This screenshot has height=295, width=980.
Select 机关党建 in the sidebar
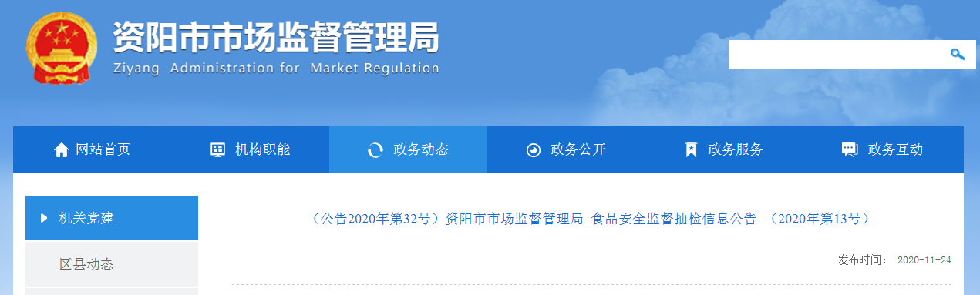(111, 218)
